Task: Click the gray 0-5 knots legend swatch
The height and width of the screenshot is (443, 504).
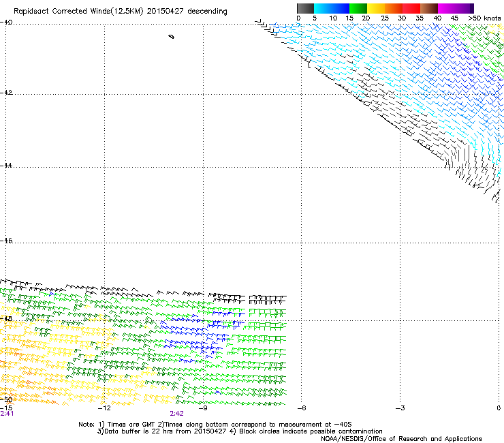Action: (305, 8)
